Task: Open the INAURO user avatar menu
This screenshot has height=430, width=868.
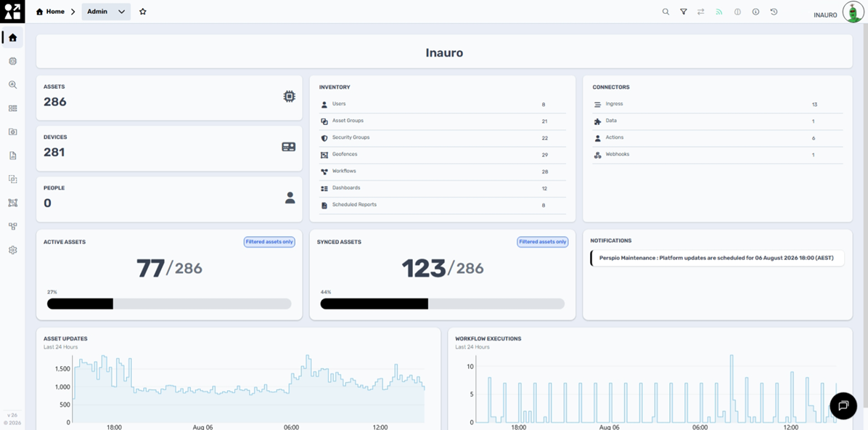Action: tap(853, 12)
